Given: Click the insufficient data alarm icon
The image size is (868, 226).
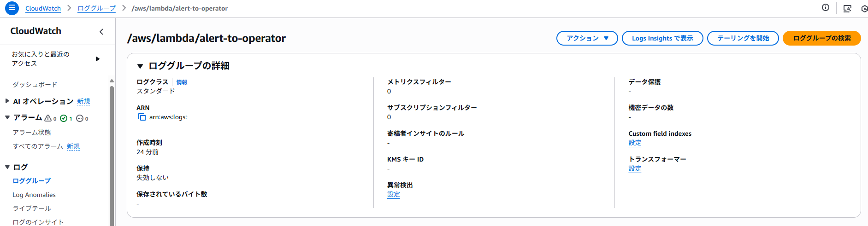Looking at the screenshot, I should pos(80,118).
